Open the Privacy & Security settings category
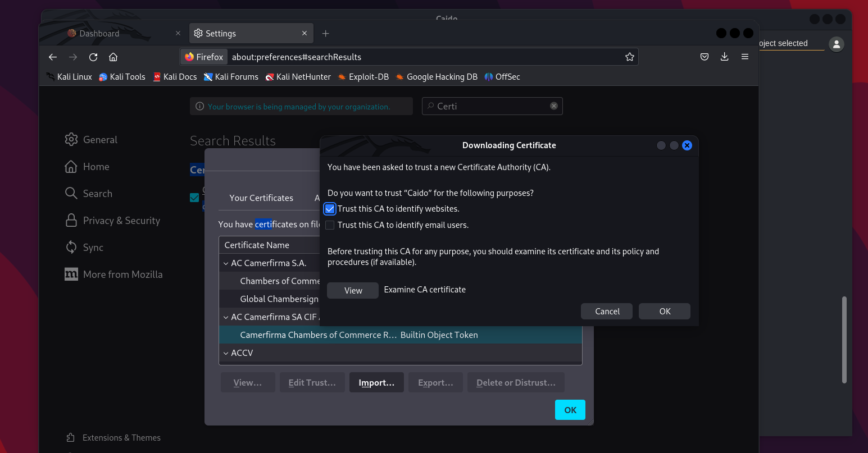Screen dimensions: 868x453 [x=112, y=221]
